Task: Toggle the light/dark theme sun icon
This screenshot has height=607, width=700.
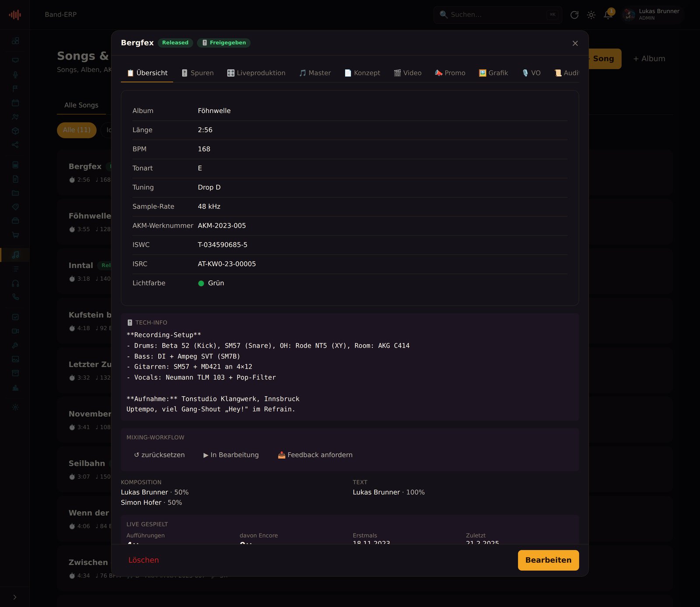Action: [x=591, y=15]
